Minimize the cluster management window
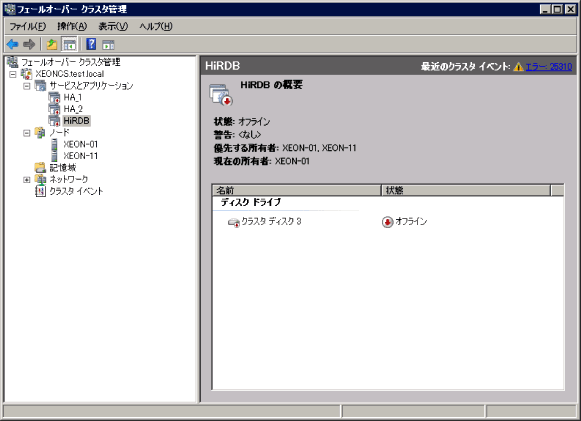581x421 pixels. [x=545, y=9]
